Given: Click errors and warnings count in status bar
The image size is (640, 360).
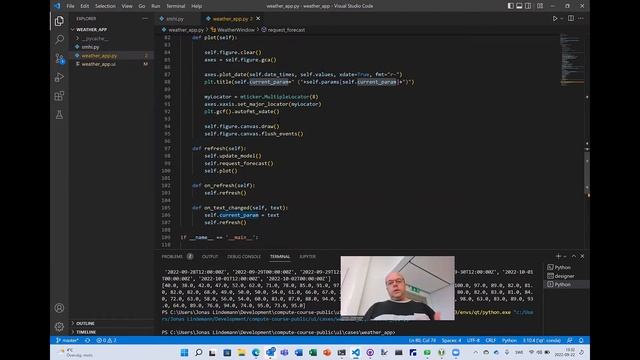Looking at the screenshot, I should click(x=107, y=340).
